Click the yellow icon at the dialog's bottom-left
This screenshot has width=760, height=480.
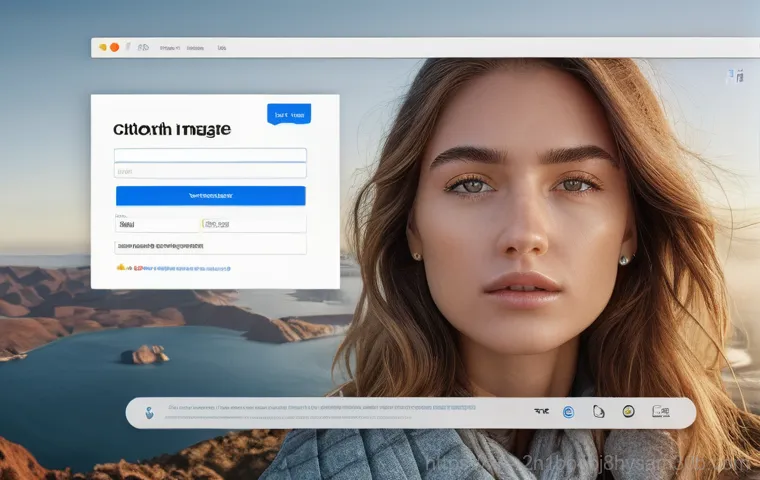click(x=122, y=268)
